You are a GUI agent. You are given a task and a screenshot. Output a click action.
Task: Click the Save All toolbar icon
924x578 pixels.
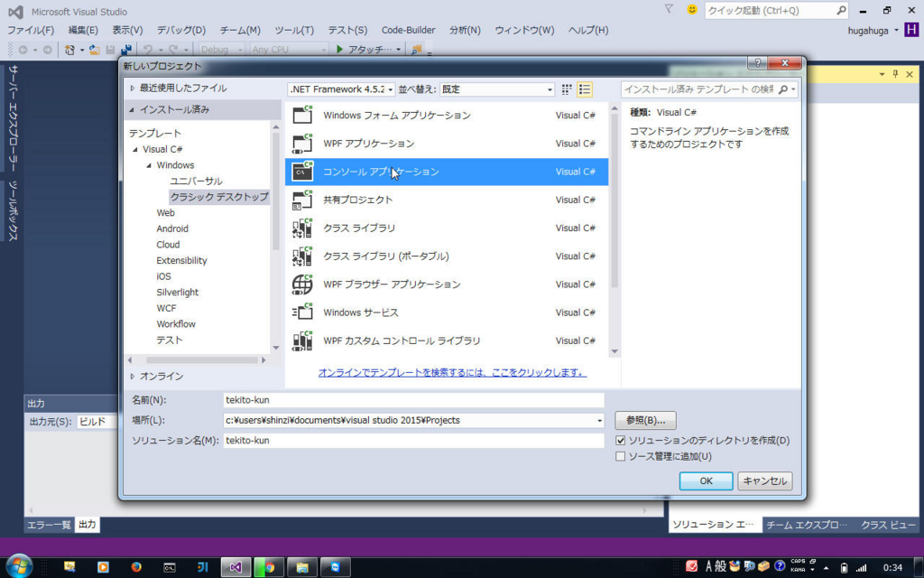click(x=125, y=51)
